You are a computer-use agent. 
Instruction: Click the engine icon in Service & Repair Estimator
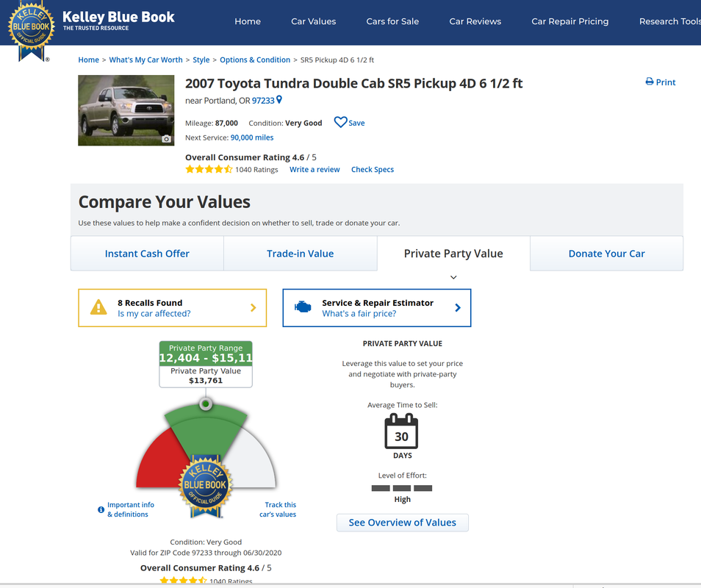[303, 307]
